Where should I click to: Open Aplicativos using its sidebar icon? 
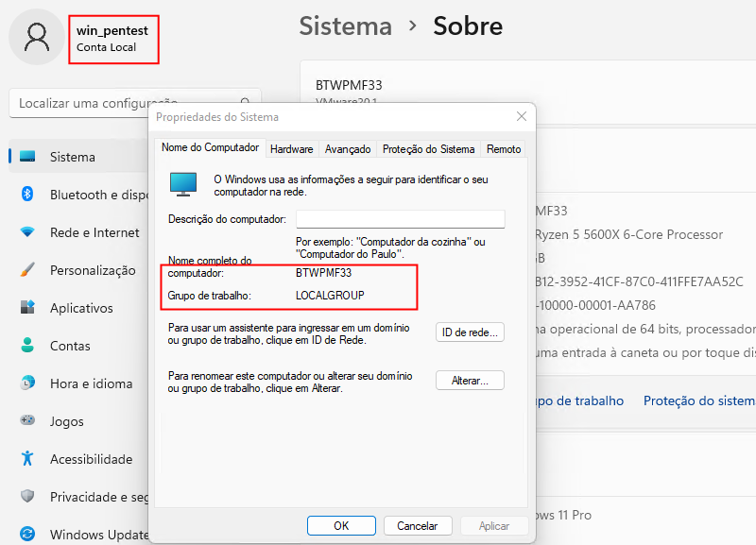click(x=28, y=308)
